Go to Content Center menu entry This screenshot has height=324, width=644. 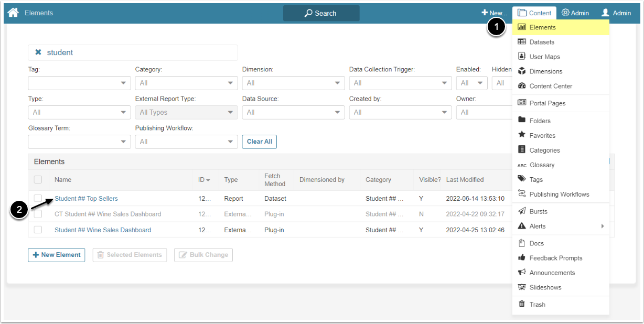(551, 86)
